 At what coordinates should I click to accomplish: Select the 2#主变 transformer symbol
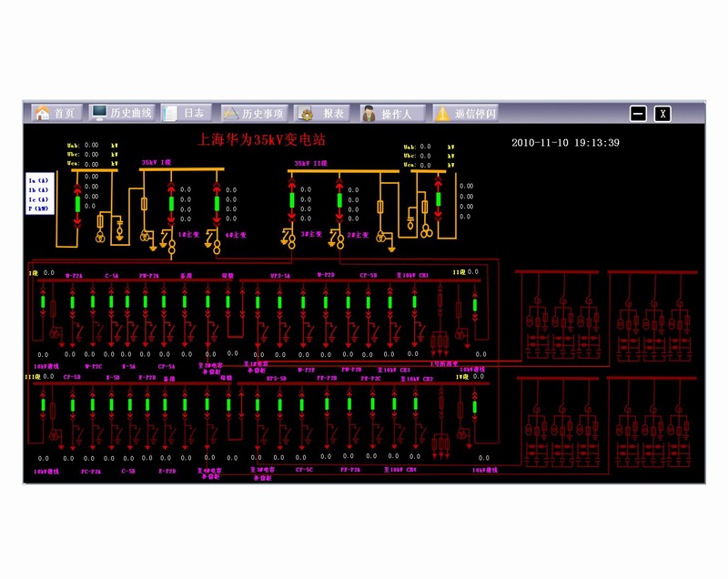coord(339,241)
